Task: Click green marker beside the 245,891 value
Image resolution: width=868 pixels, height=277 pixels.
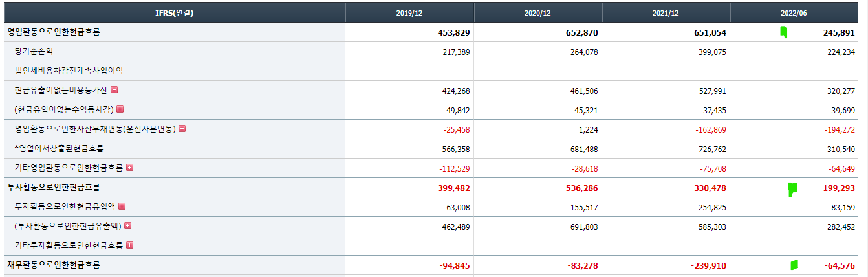Action: point(784,32)
